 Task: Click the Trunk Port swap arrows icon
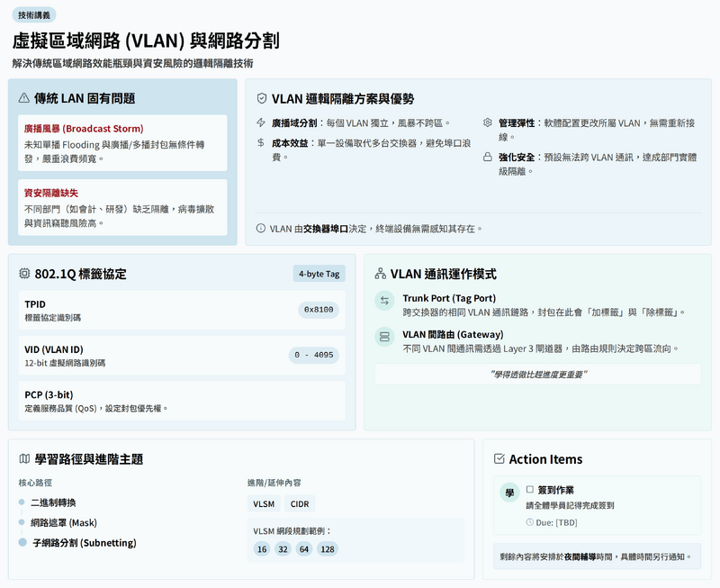(x=384, y=301)
